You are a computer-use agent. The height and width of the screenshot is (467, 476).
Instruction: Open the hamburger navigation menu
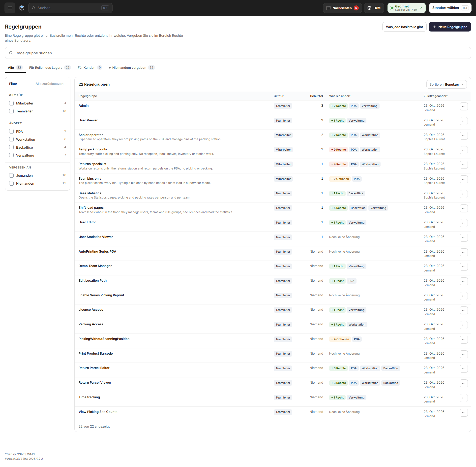[x=10, y=8]
